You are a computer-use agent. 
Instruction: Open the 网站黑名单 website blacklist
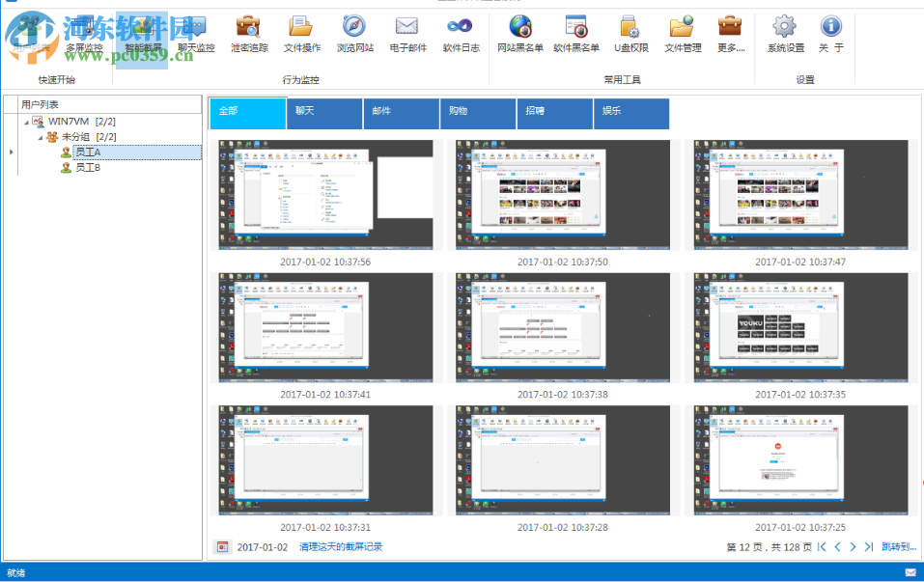click(x=519, y=36)
